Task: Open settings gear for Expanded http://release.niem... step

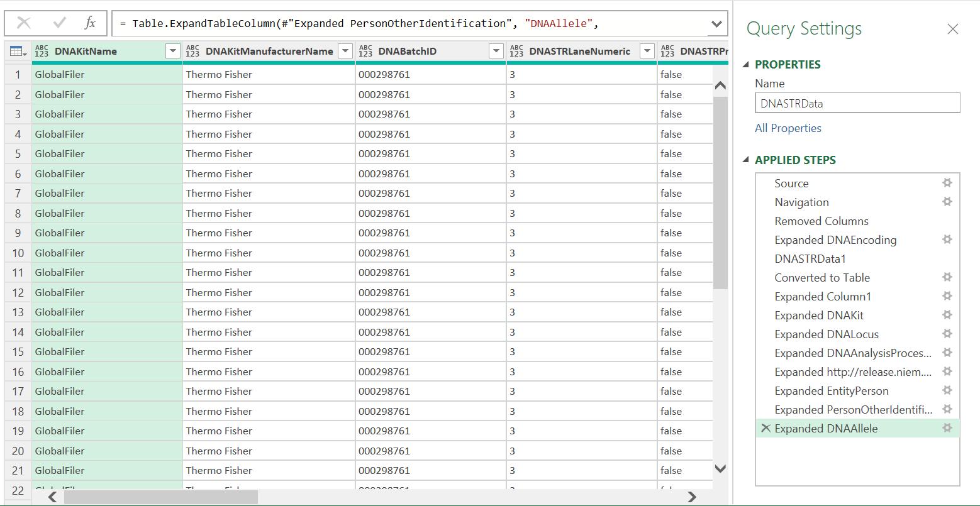Action: point(947,371)
